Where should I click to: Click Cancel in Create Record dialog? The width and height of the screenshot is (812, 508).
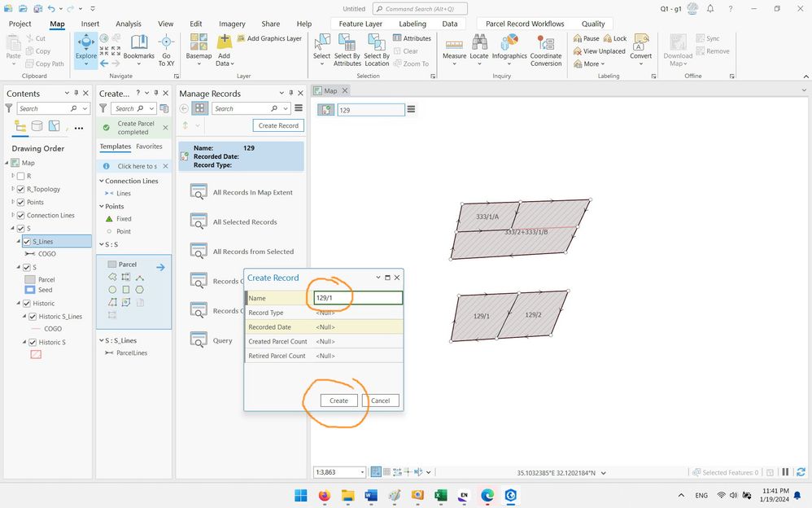380,401
